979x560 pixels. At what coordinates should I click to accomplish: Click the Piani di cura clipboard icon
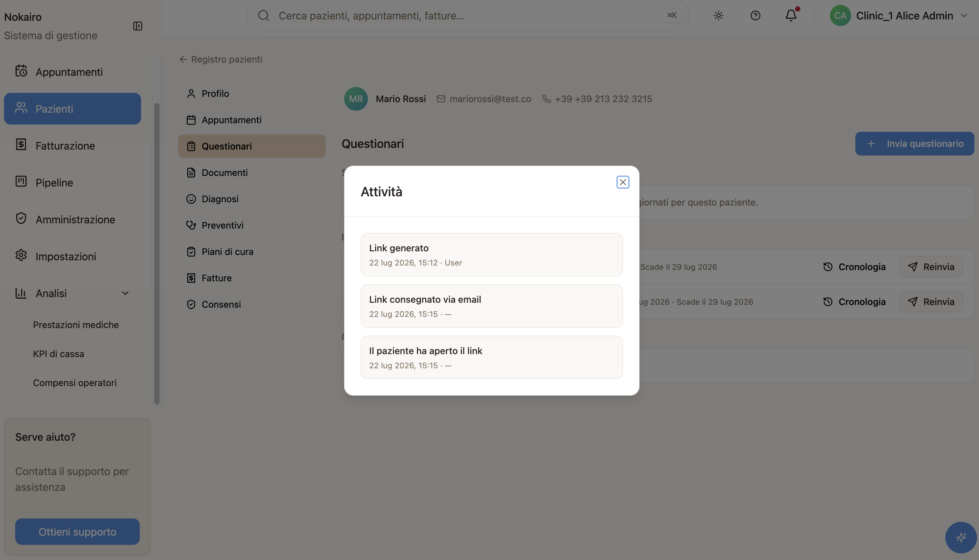191,252
